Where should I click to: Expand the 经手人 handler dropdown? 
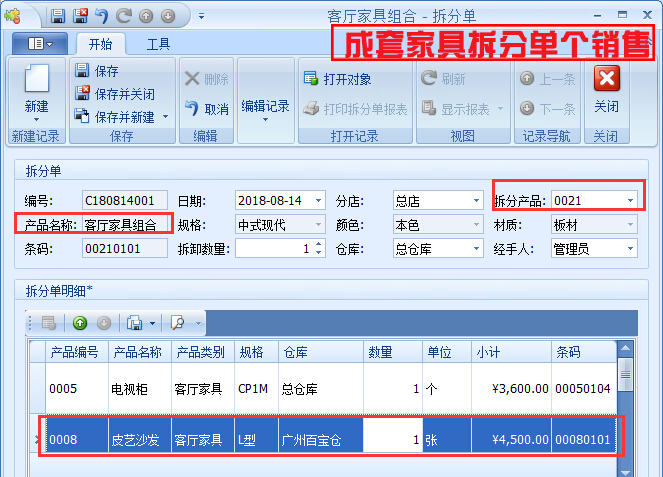coord(630,249)
